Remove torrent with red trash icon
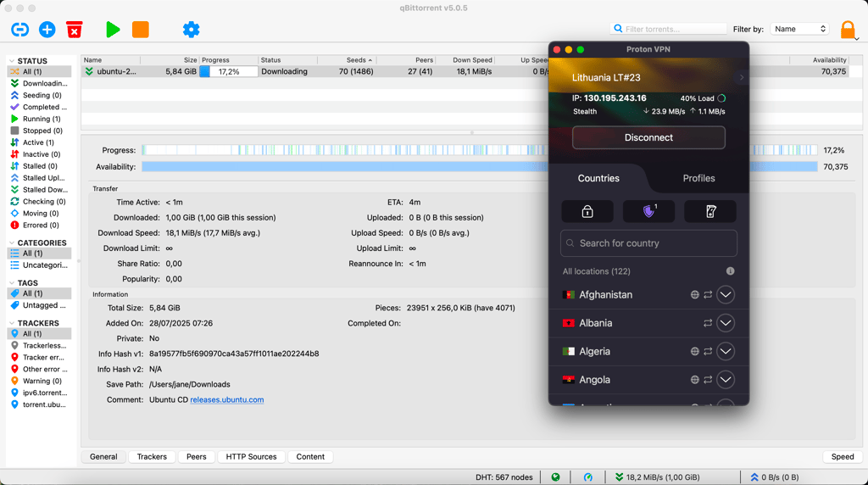 pos(75,30)
